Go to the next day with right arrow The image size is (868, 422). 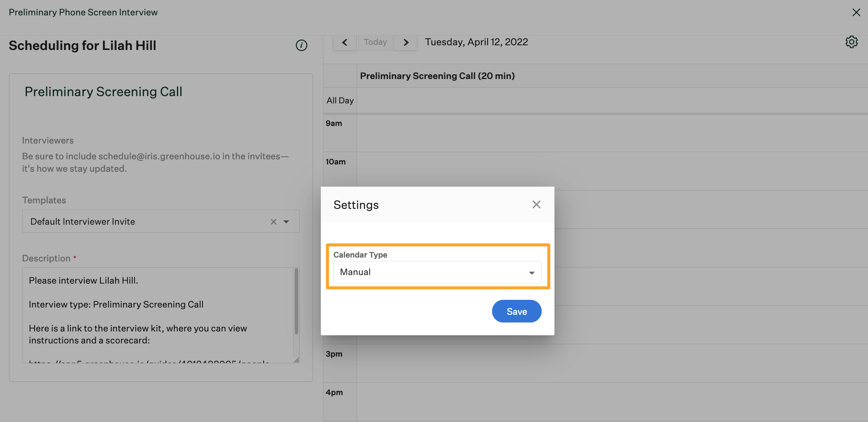coord(405,42)
